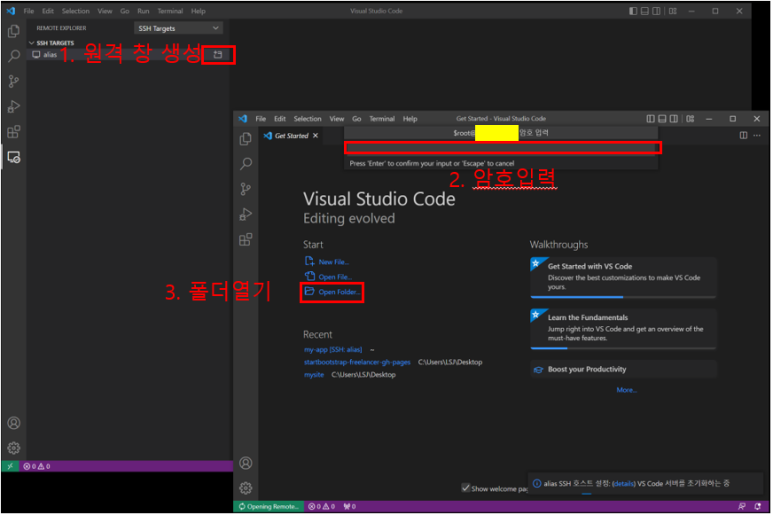Open Run menu in back window
Viewport: 773px width, 515px height.
143,11
